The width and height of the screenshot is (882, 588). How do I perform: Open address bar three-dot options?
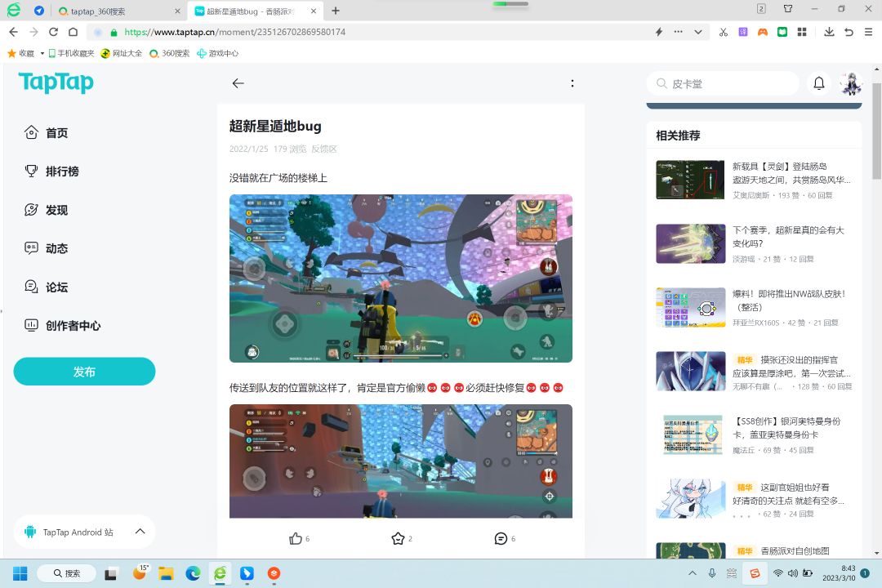pyautogui.click(x=679, y=32)
